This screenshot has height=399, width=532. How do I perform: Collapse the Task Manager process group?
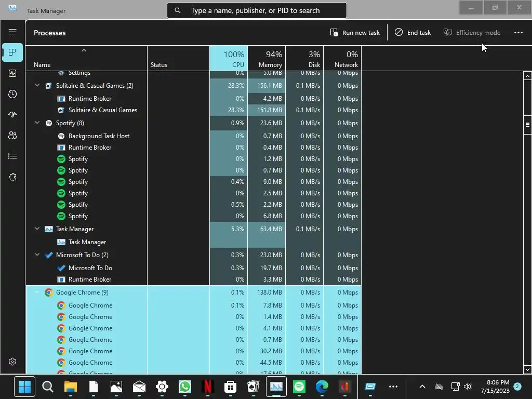click(x=37, y=229)
